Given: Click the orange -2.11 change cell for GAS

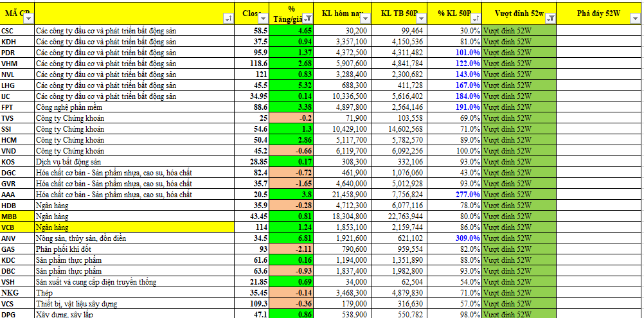Looking at the screenshot, I should point(292,249).
